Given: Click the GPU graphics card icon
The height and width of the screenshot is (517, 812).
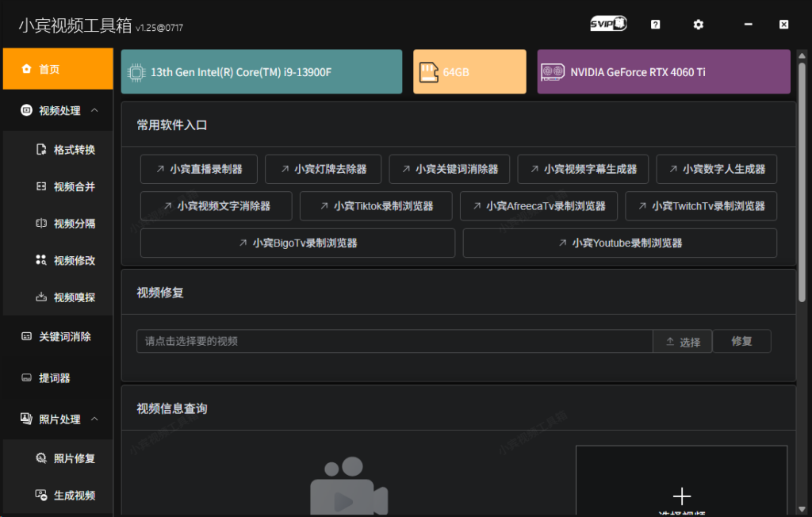Looking at the screenshot, I should tap(553, 72).
